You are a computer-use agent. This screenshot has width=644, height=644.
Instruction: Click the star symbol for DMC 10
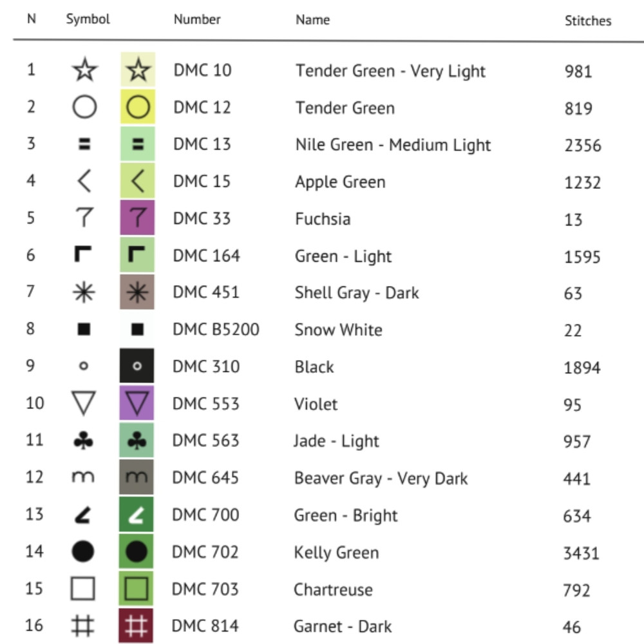pyautogui.click(x=84, y=70)
